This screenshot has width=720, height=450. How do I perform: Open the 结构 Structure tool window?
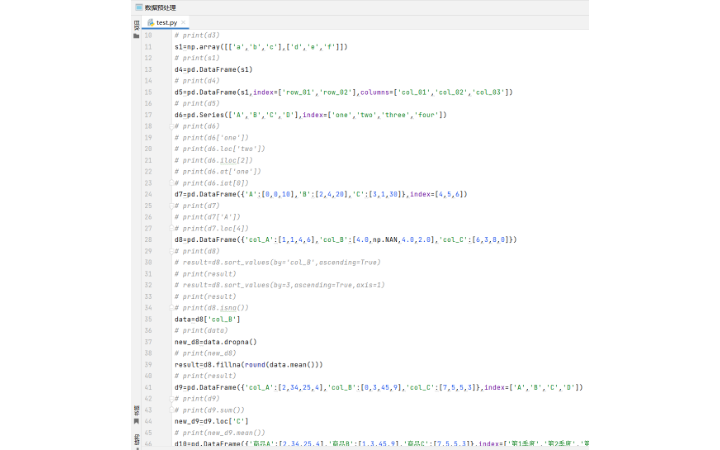pos(136,441)
